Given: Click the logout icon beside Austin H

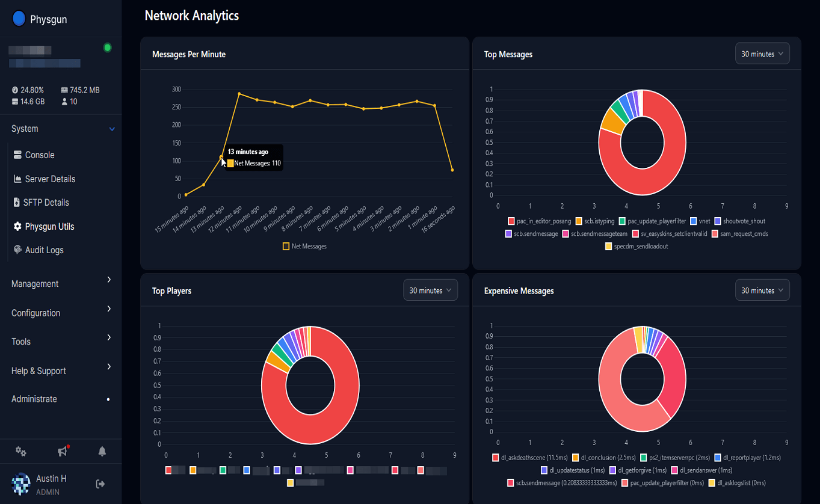Looking at the screenshot, I should [100, 484].
